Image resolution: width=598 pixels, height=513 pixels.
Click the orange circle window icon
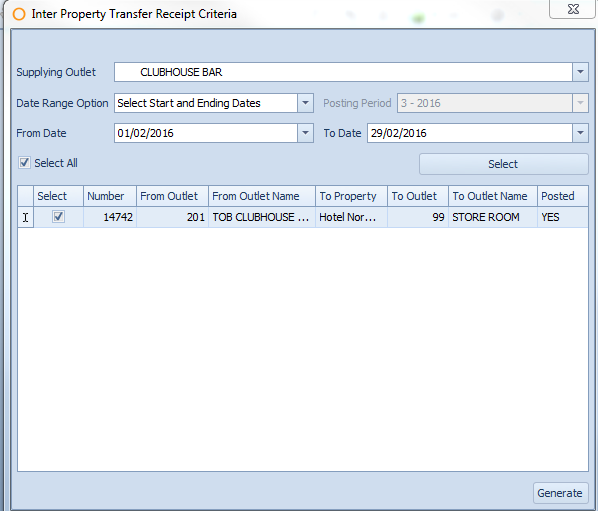point(19,14)
